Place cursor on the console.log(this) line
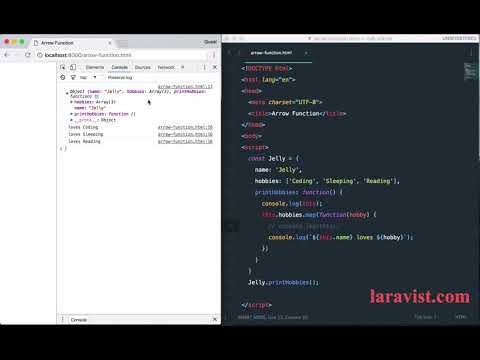The image size is (480, 360). click(x=292, y=204)
